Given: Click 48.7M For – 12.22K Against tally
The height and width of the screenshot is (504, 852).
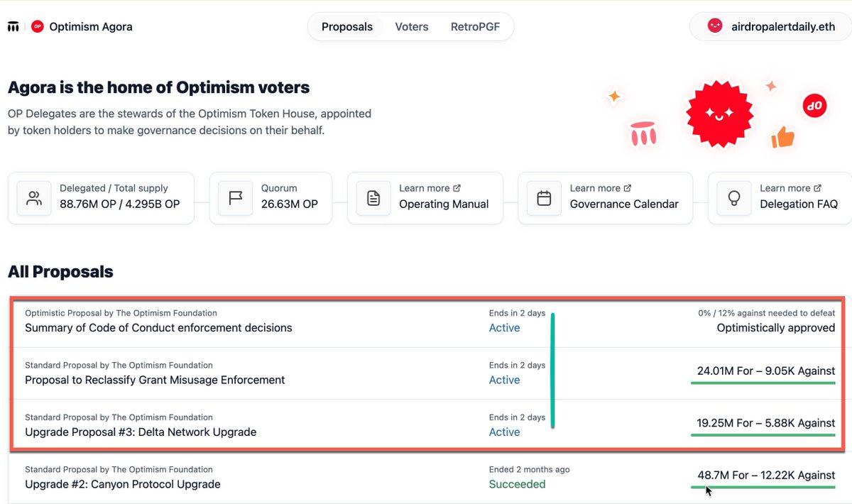Looking at the screenshot, I should pyautogui.click(x=766, y=475).
